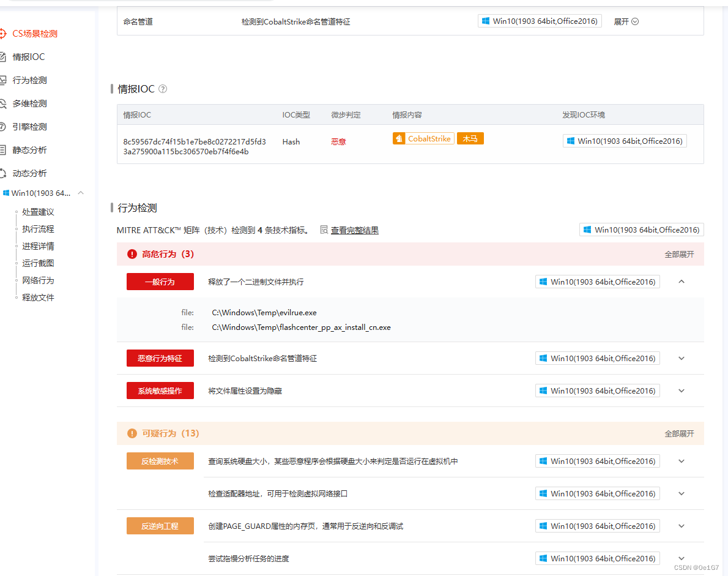Screen dimensions: 728x576
Task: Expand the 检测到CobaltStrike命名管道特征 behavior row
Action: point(681,358)
